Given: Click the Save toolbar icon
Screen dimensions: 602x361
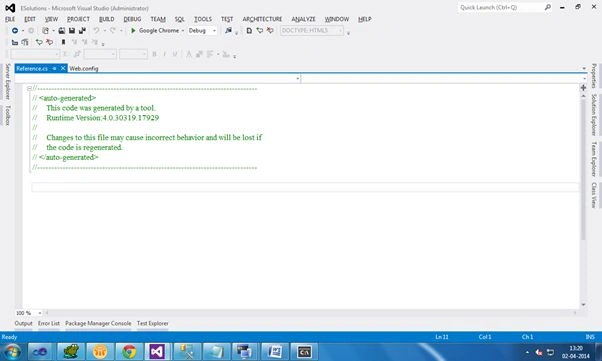Looking at the screenshot, I should tap(72, 30).
